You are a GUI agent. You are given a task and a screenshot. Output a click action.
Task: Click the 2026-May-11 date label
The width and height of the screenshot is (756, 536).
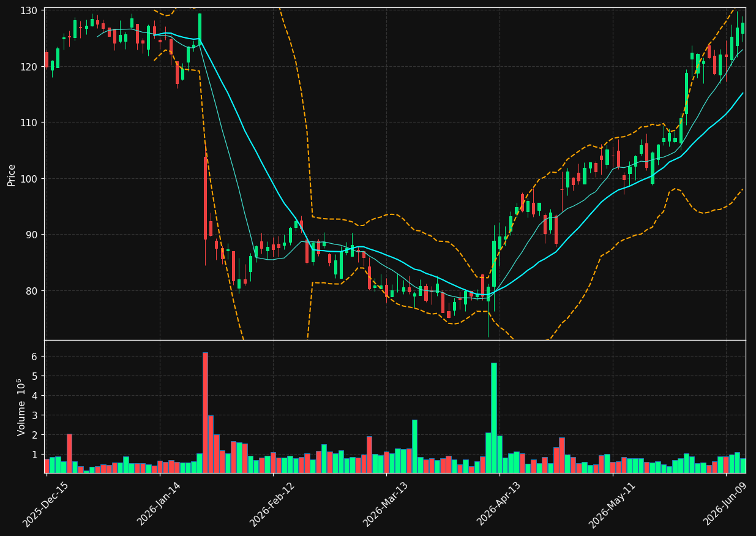pyautogui.click(x=612, y=504)
